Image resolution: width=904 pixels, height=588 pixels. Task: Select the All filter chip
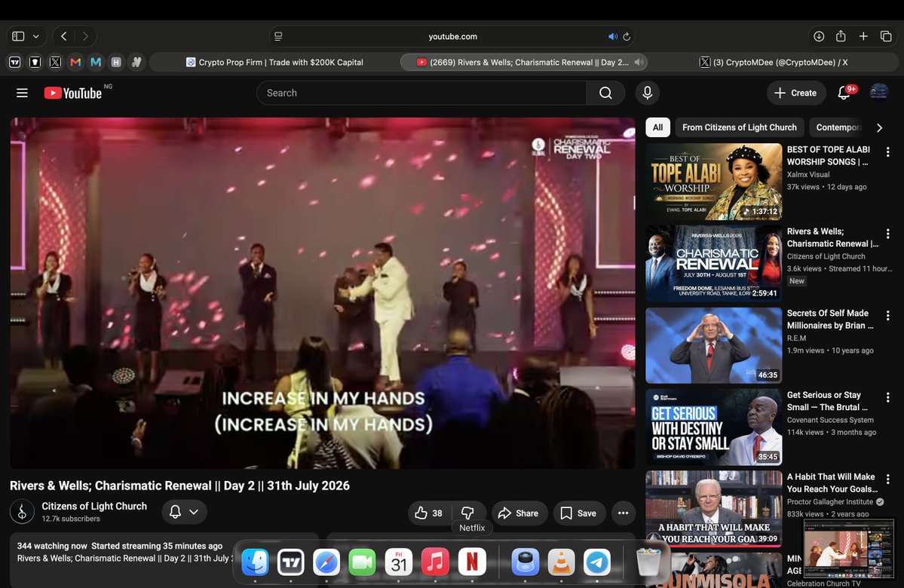tap(657, 127)
